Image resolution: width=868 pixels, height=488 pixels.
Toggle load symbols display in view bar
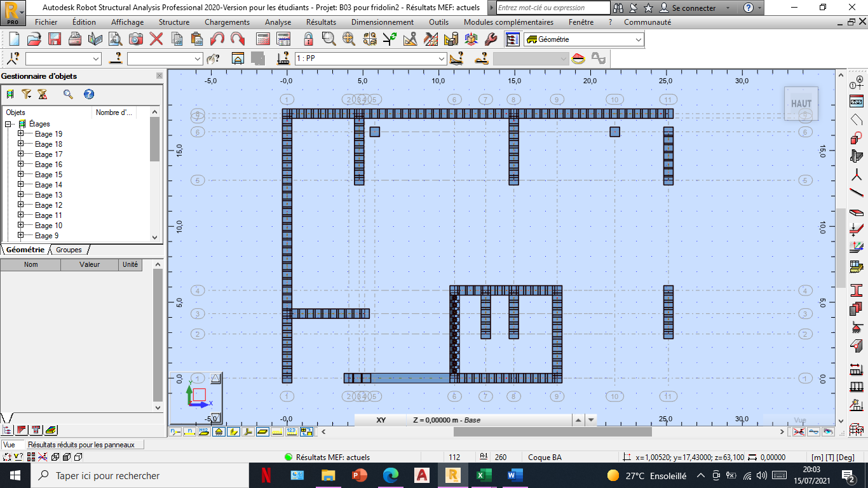click(x=277, y=431)
